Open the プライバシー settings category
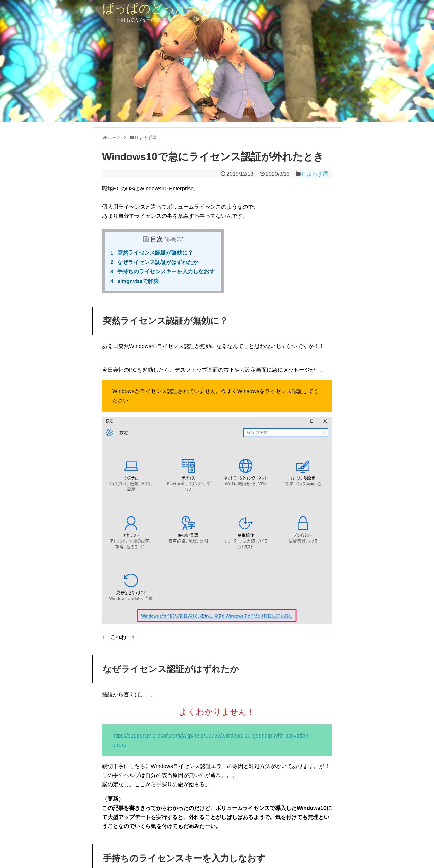The image size is (434, 868). (x=303, y=530)
